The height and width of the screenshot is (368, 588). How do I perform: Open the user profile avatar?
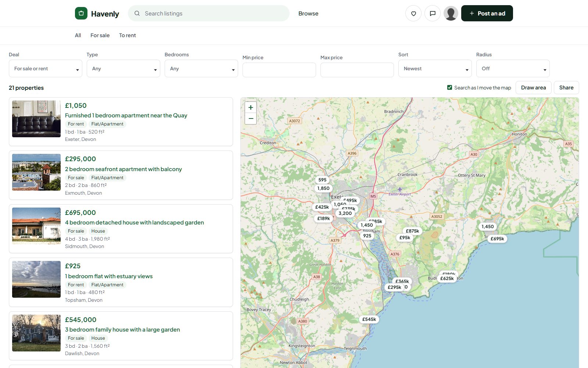coord(451,14)
